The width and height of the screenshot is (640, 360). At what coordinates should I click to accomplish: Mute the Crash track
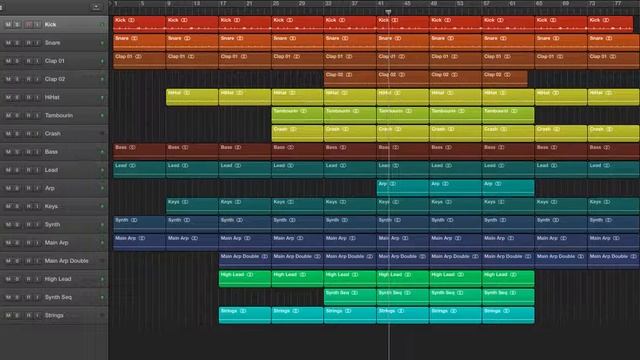click(8, 133)
